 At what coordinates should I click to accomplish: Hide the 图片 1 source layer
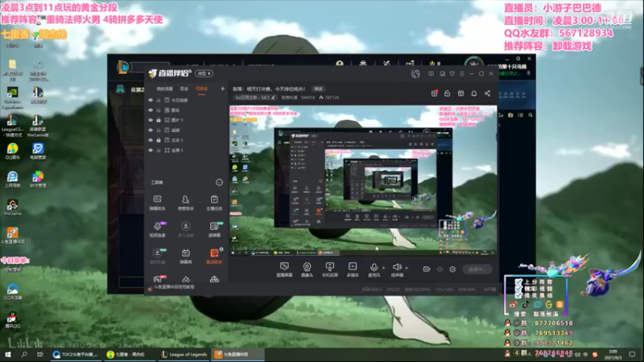(x=151, y=120)
